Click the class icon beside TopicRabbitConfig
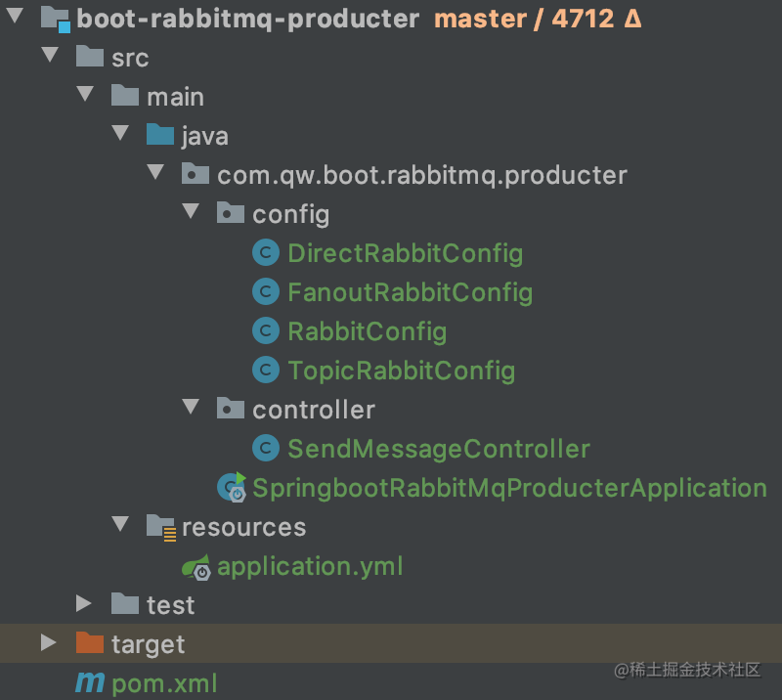Viewport: 782px width, 700px height. tap(265, 371)
